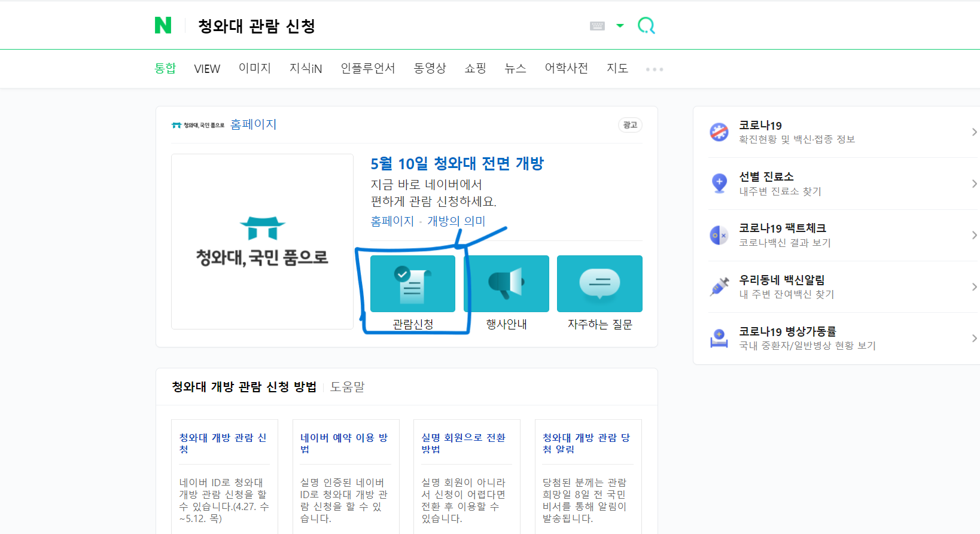Open the 이미지 tab
This screenshot has height=534, width=980.
(x=255, y=68)
